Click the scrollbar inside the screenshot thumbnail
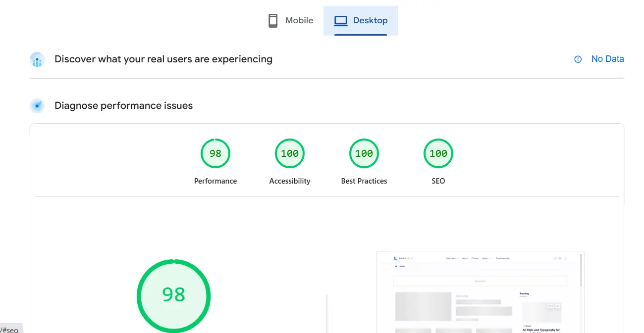Viewport: 644px width, 333px height. click(x=581, y=270)
